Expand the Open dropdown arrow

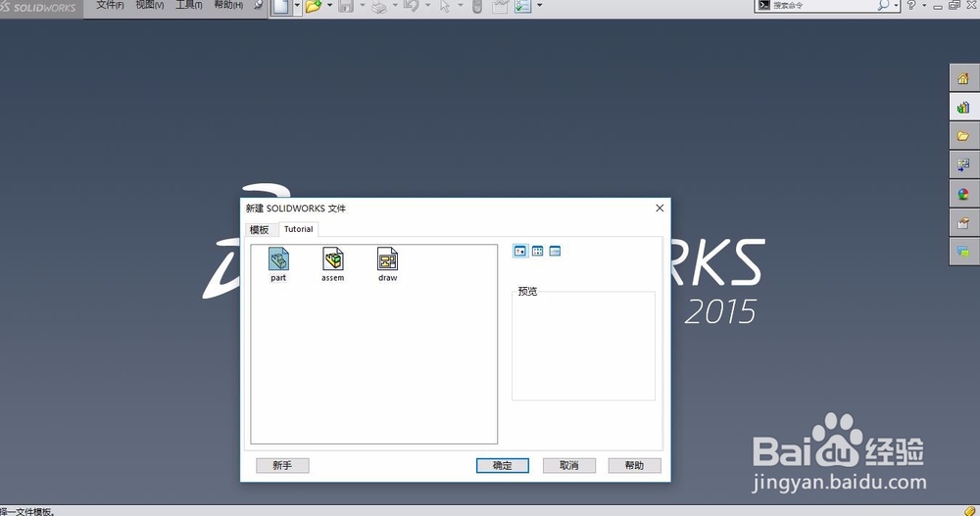click(x=330, y=6)
